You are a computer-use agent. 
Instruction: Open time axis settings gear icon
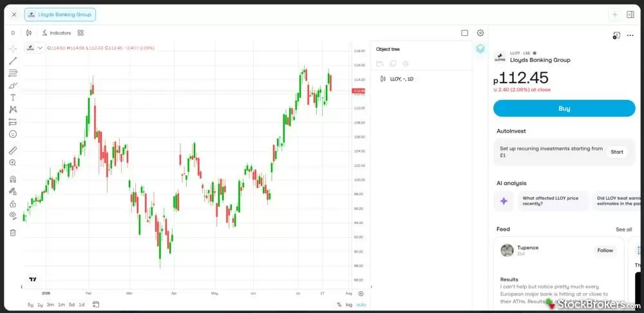tap(361, 294)
